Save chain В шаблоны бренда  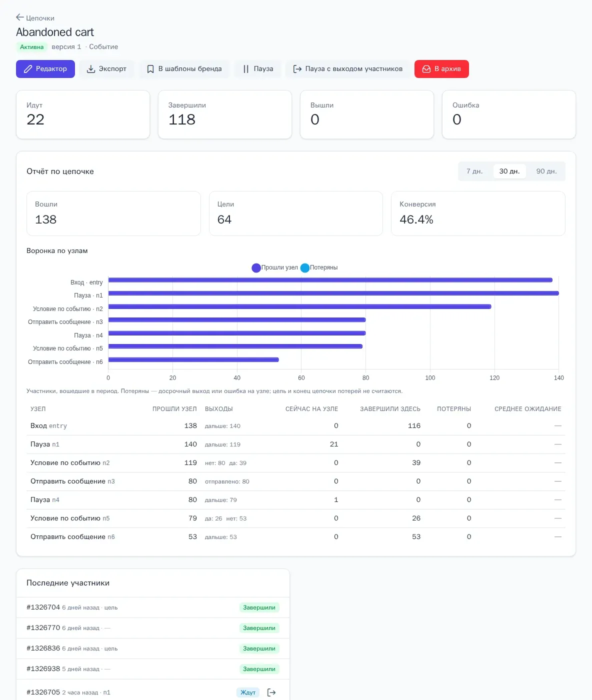[x=184, y=69]
